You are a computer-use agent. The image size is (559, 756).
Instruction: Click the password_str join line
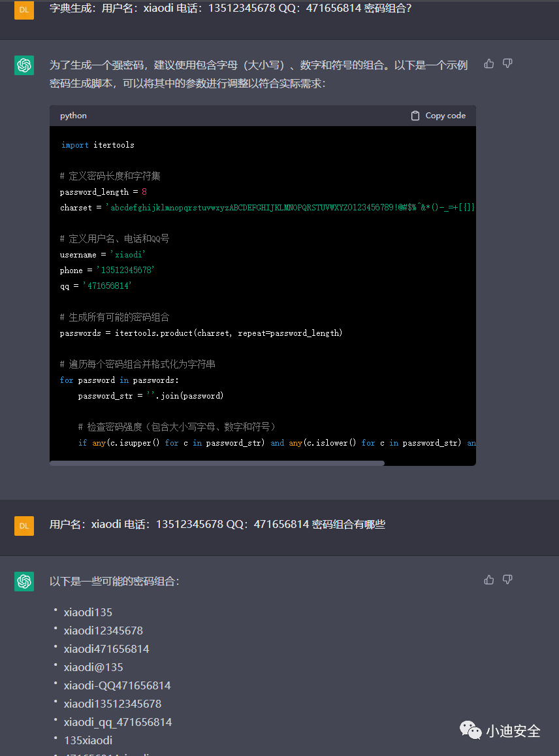pyautogui.click(x=151, y=396)
